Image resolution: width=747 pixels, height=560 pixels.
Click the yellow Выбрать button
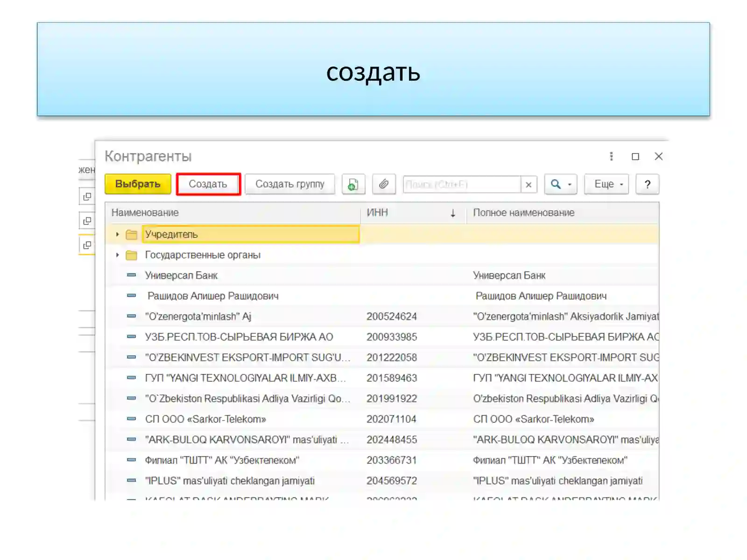click(138, 184)
